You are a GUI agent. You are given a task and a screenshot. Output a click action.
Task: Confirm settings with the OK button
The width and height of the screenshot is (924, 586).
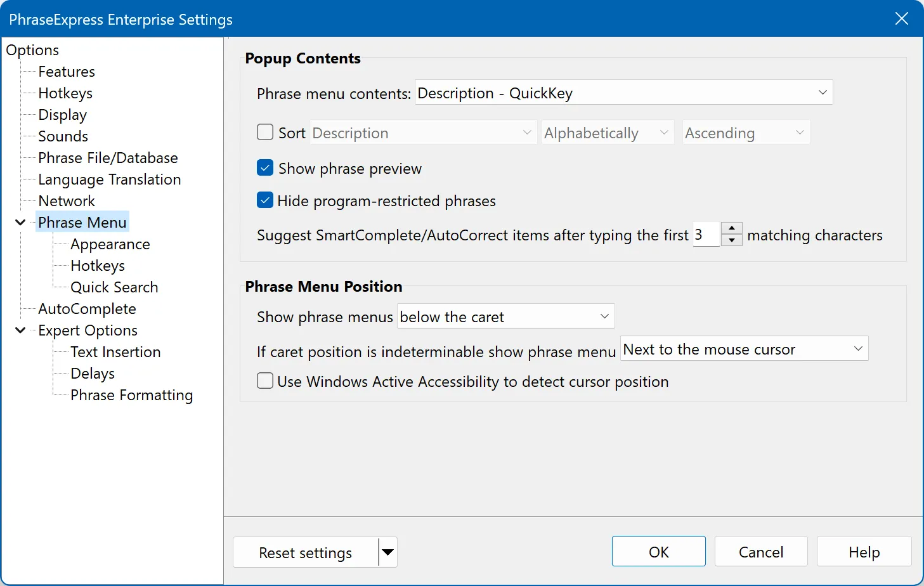658,551
